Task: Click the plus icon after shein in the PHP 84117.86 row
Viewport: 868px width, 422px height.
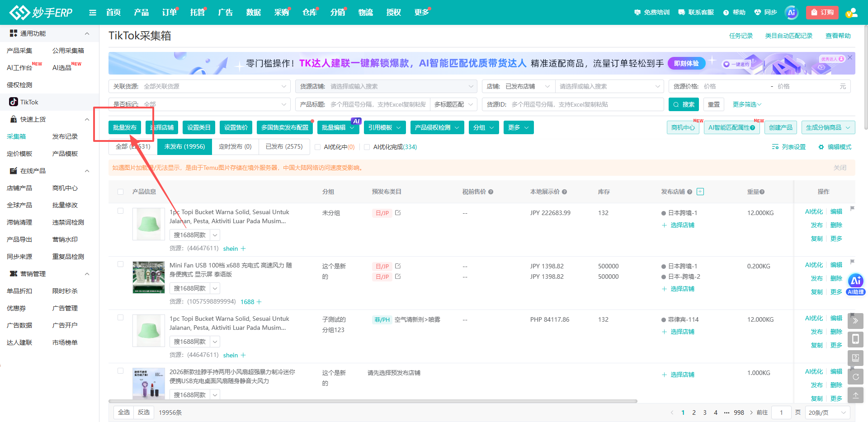Action: [x=243, y=355]
